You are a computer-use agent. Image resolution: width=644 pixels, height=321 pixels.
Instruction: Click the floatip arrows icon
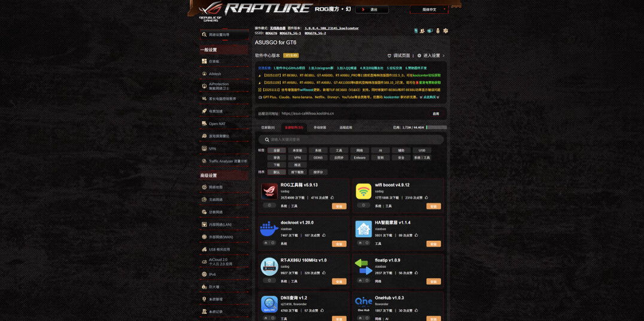coord(363,266)
